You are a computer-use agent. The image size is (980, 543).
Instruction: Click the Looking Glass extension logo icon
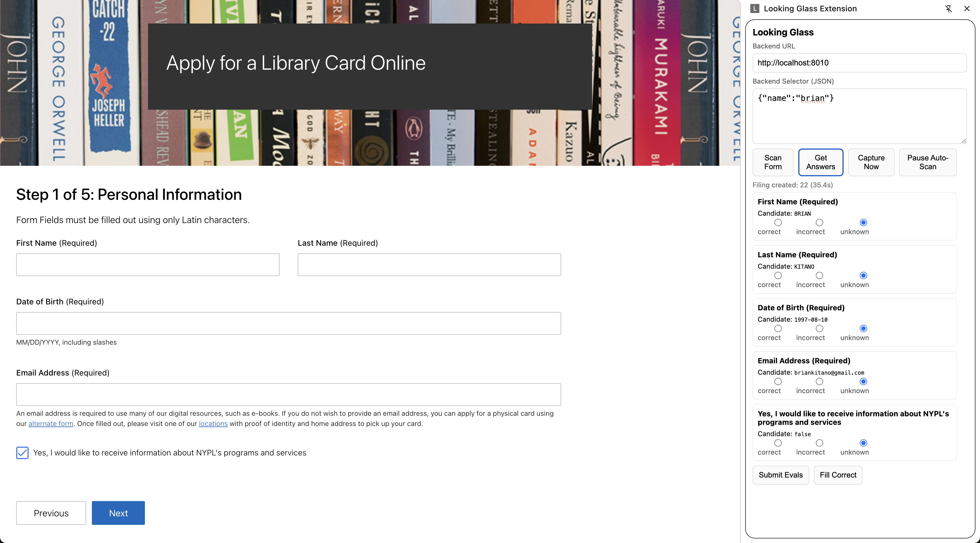click(x=755, y=9)
